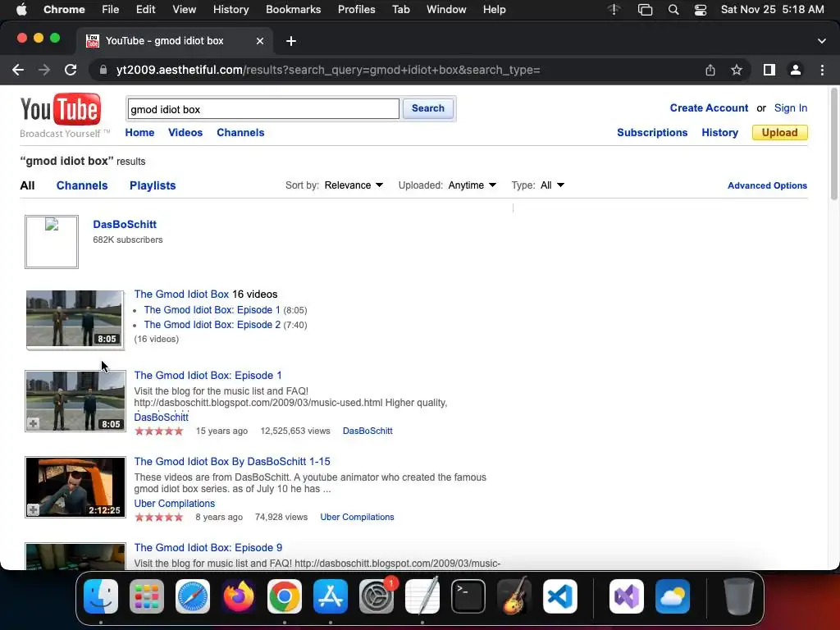Bookmark this page with the star icon
Screen dimensions: 840x630
pyautogui.click(x=737, y=71)
